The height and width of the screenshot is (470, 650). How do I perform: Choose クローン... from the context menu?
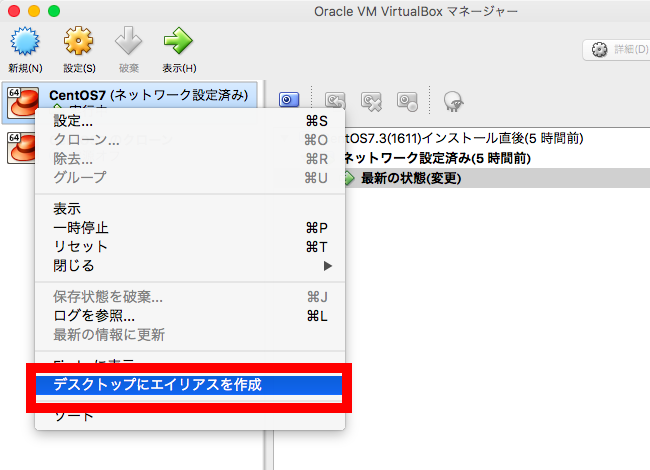click(190, 140)
